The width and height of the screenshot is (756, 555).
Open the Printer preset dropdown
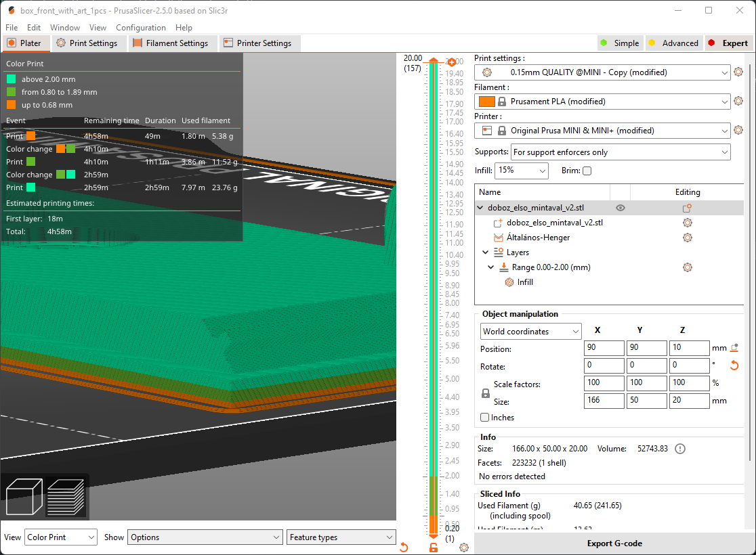tap(602, 131)
